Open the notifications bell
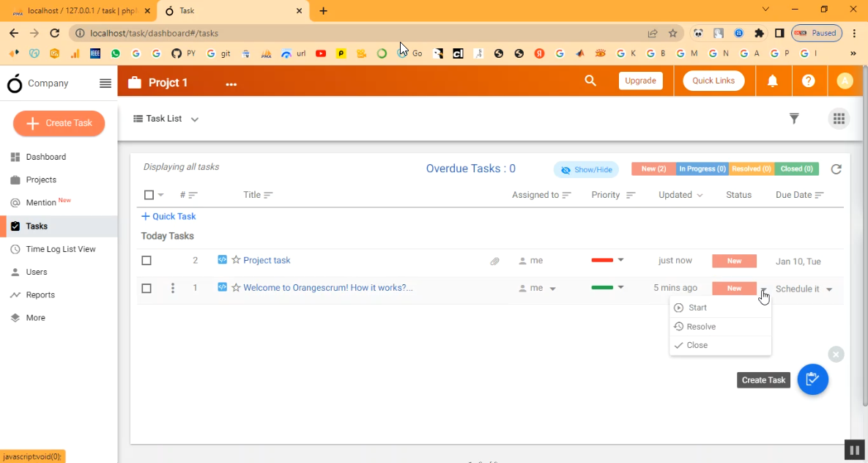Viewport: 868px width, 463px height. 772,81
